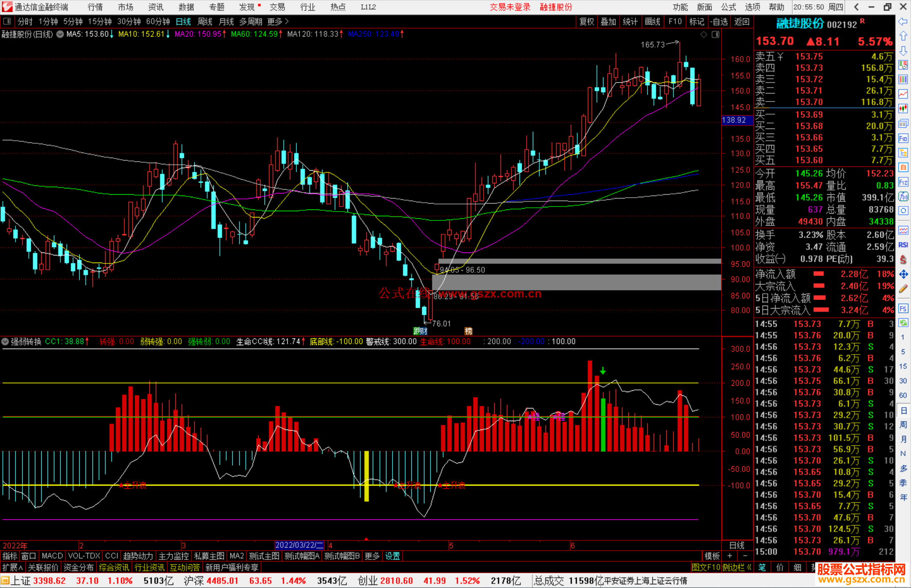Click the RSI sidebar icon
The image size is (911, 588).
point(903,245)
